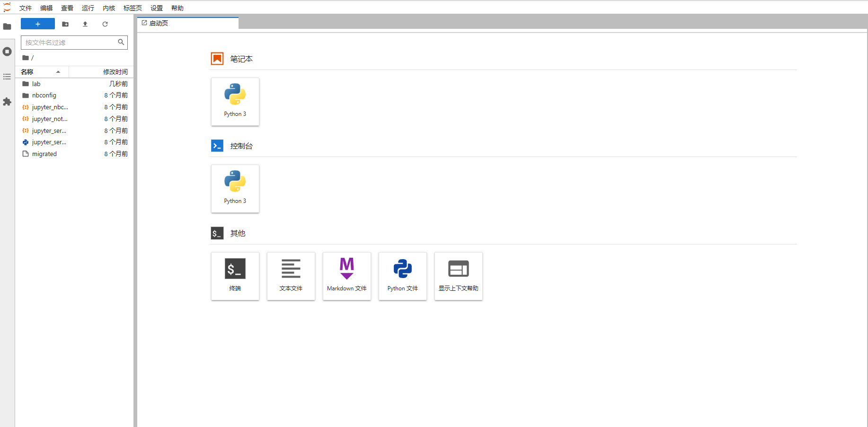
Task: Create a new Python file
Action: point(402,276)
